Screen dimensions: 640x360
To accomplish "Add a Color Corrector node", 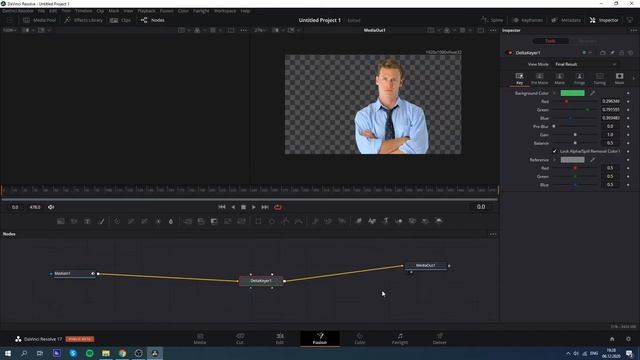I will [x=117, y=221].
